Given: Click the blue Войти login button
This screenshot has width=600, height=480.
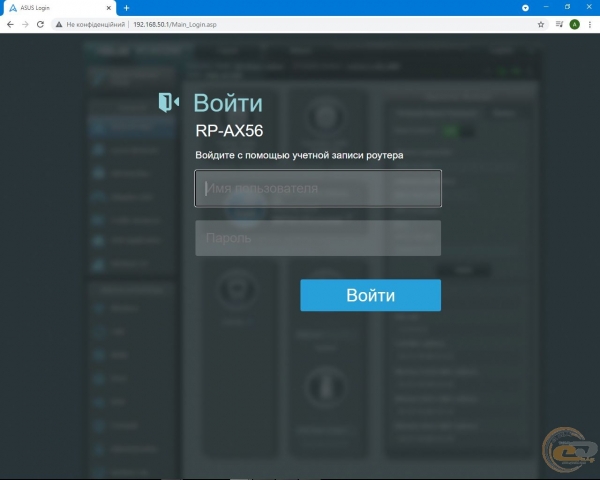Looking at the screenshot, I should (x=370, y=295).
